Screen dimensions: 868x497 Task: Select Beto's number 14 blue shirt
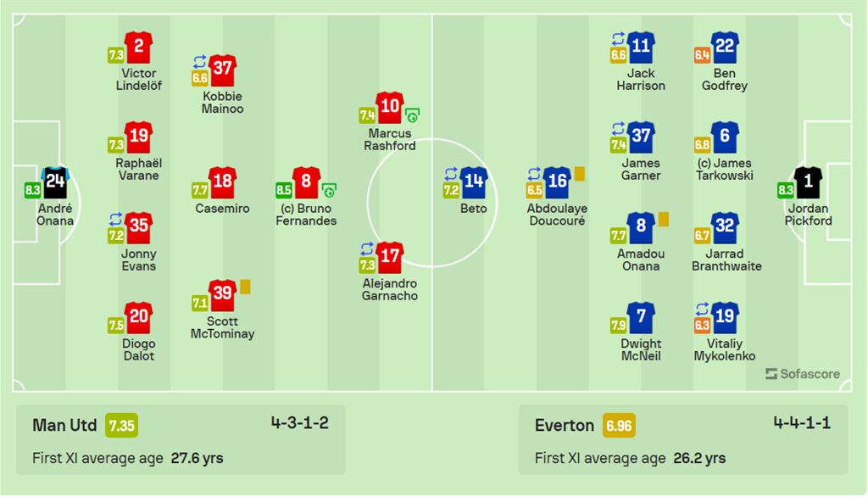coord(474,181)
